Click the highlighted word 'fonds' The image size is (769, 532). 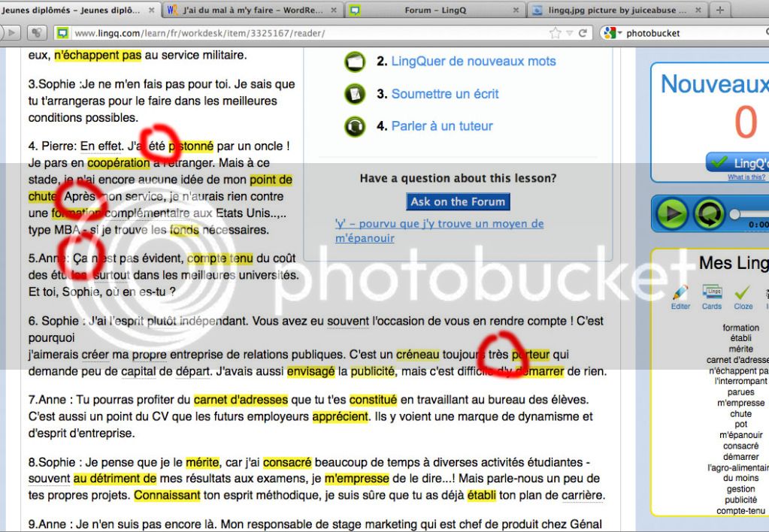click(184, 230)
